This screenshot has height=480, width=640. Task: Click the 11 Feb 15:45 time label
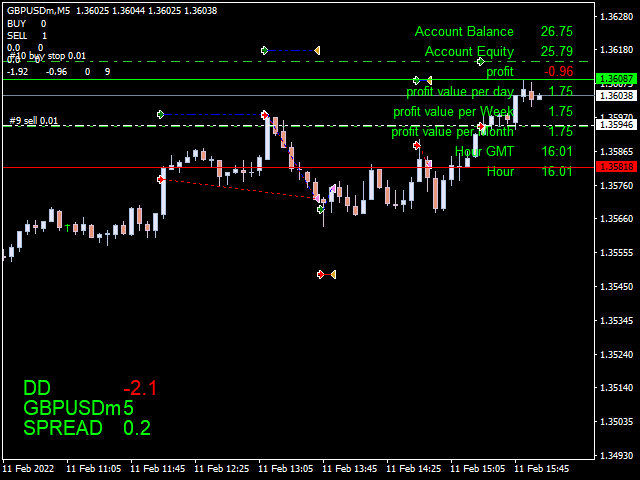tap(542, 469)
